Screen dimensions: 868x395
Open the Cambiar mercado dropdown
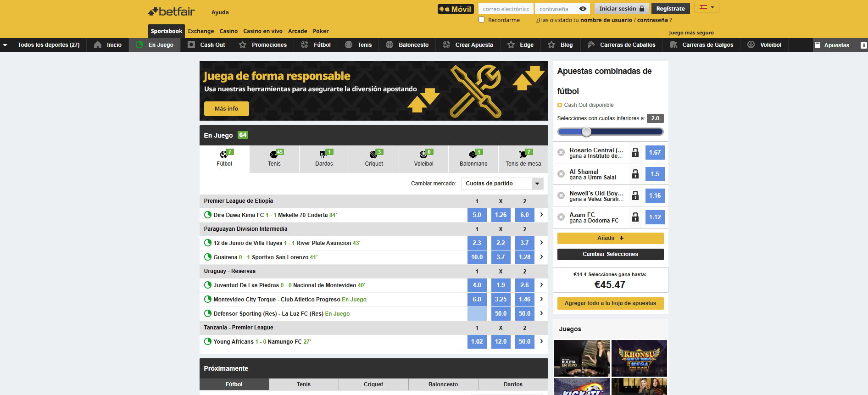pyautogui.click(x=502, y=184)
